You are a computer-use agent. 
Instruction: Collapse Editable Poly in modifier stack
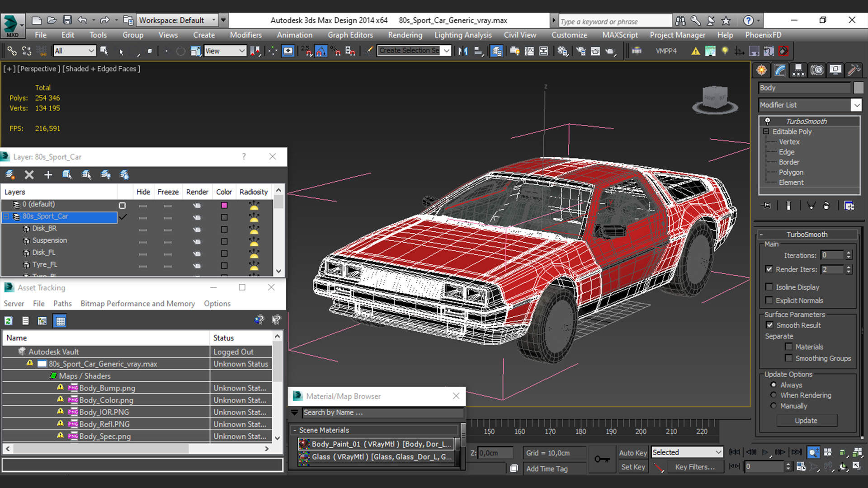(766, 131)
